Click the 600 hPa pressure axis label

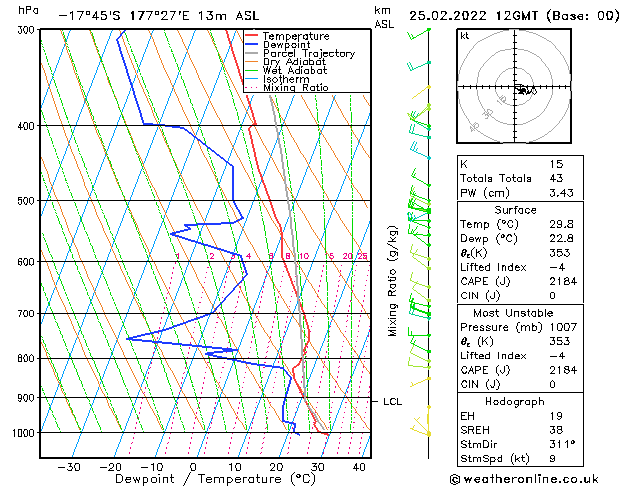[x=28, y=262]
